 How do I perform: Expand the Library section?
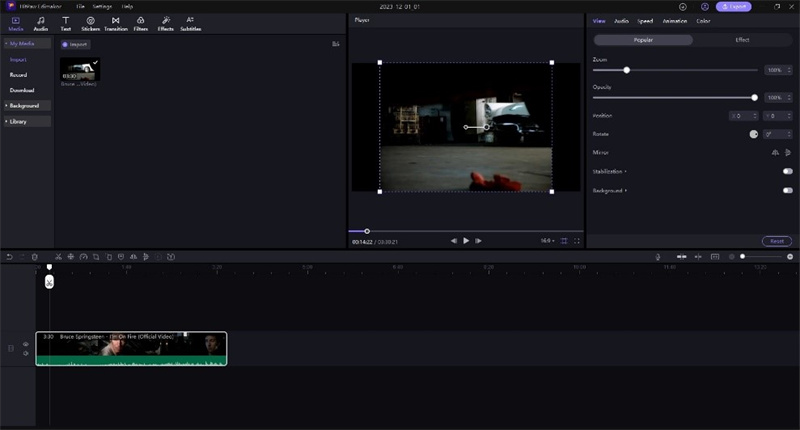(x=6, y=121)
